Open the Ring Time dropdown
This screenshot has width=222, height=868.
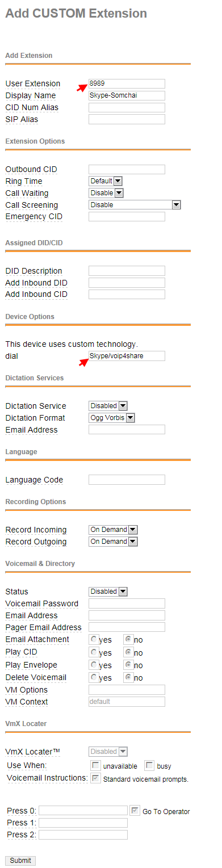click(106, 181)
